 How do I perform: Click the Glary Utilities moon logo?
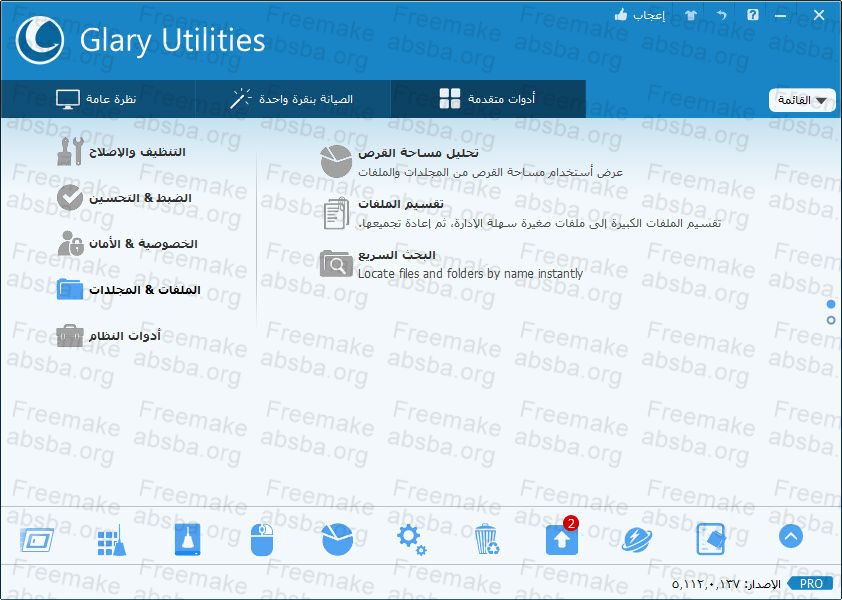coord(40,40)
